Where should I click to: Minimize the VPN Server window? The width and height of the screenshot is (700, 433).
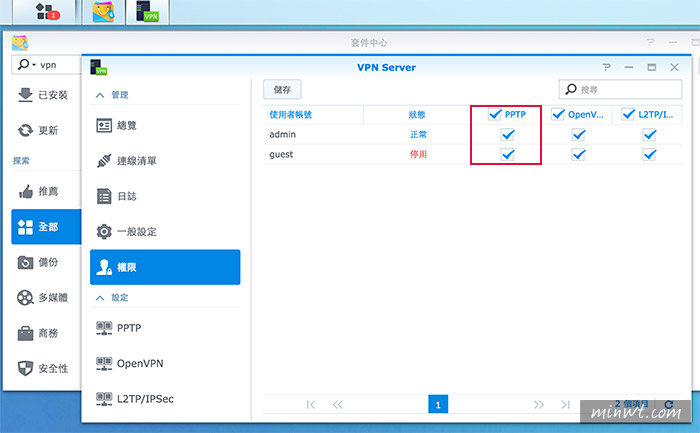point(629,67)
